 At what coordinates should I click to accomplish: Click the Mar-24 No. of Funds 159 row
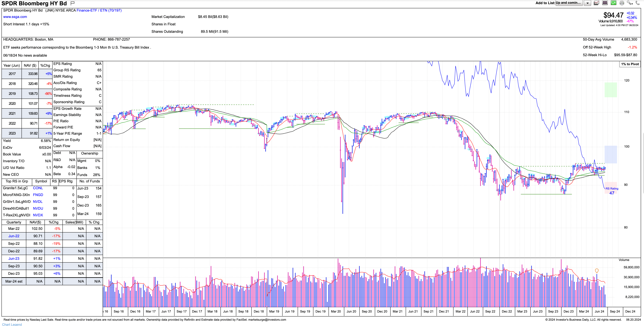pos(89,214)
